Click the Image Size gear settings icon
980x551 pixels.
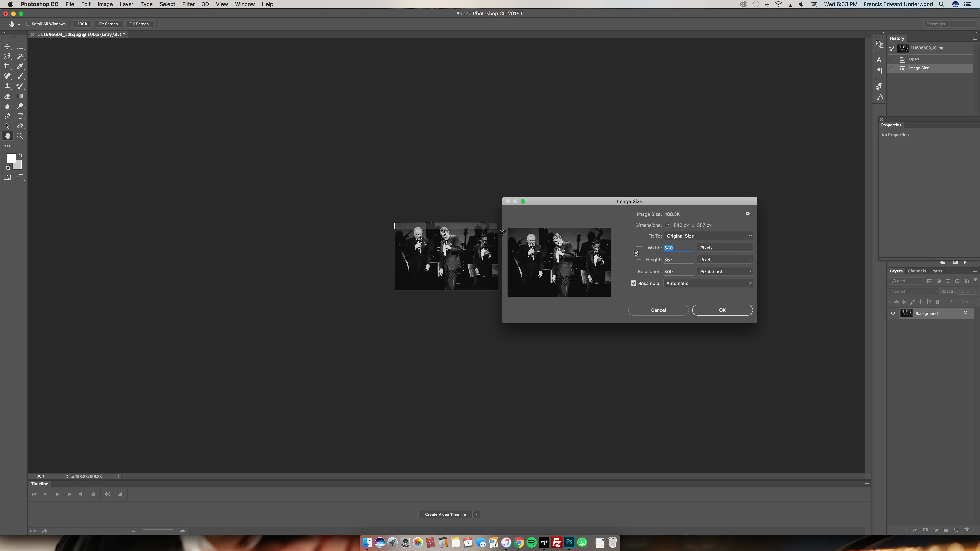(748, 214)
